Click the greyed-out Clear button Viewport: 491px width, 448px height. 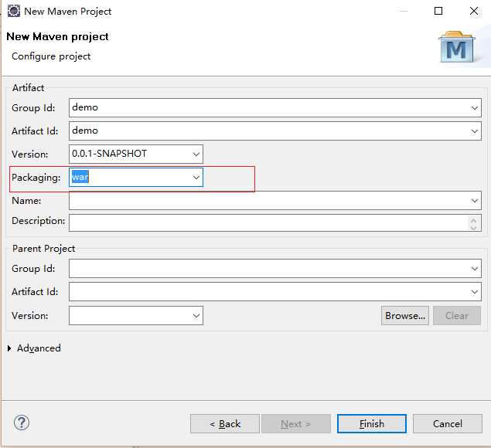[457, 316]
